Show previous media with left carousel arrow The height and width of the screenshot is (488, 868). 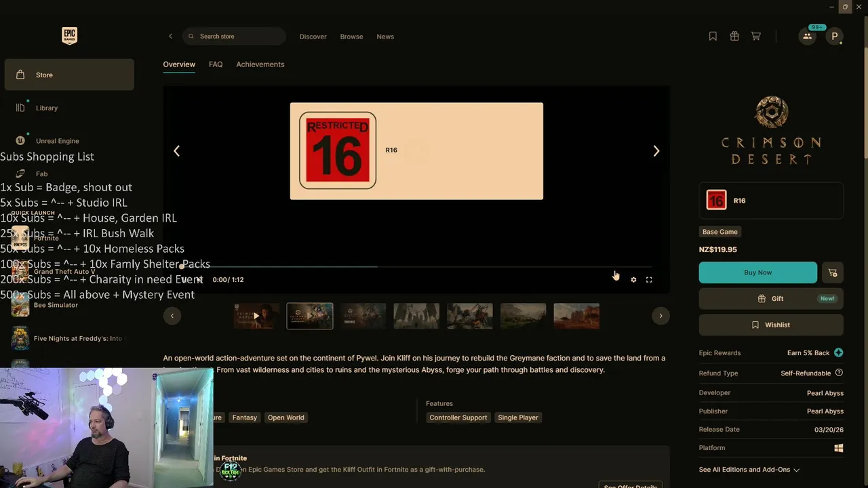(x=176, y=151)
